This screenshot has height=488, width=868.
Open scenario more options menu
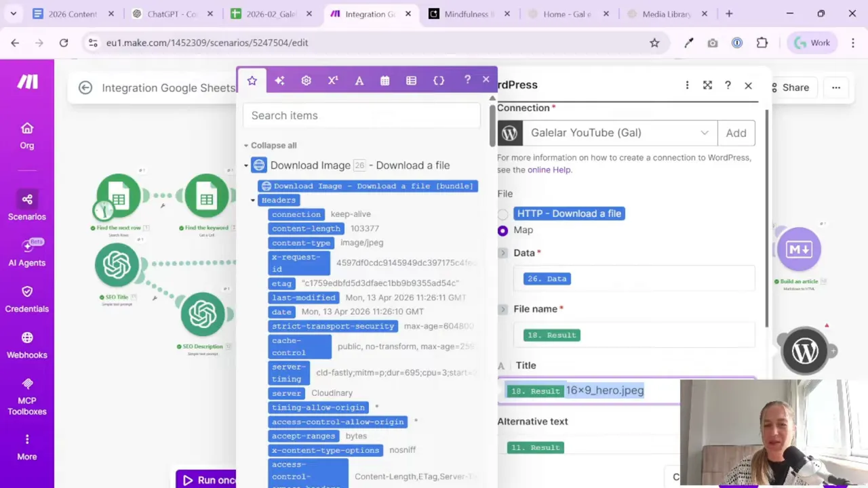point(836,87)
